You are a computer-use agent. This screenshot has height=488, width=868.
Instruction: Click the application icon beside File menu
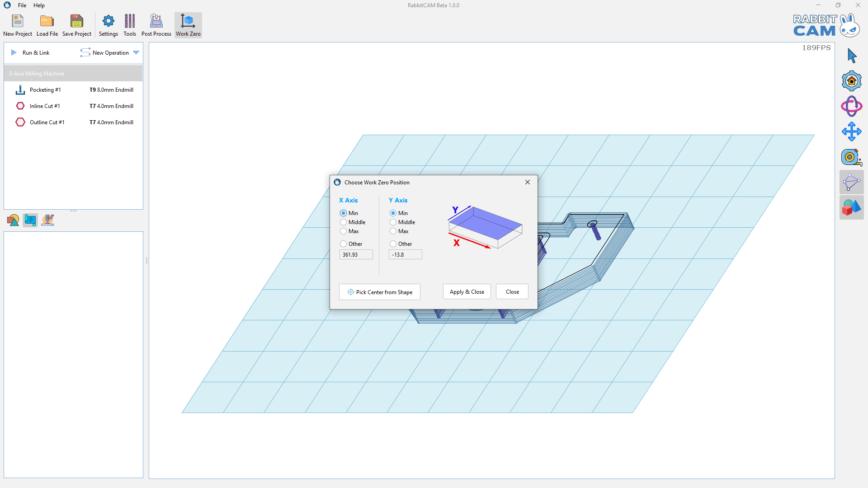7,5
